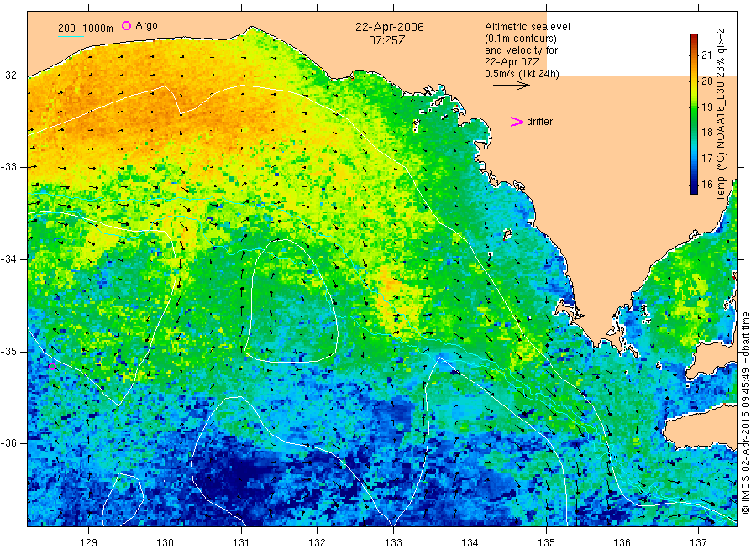Click the colorbar tick label 18

pos(706,133)
